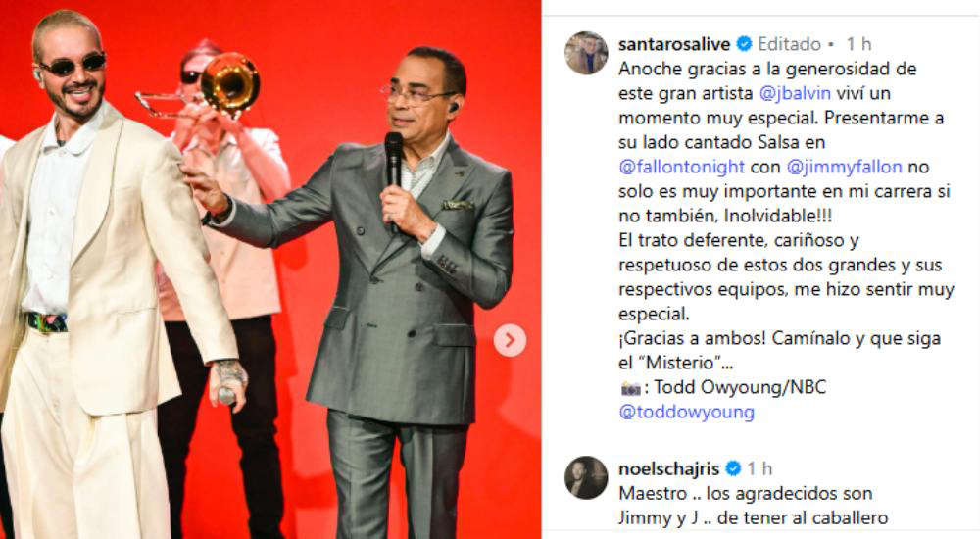Open santarosalive profile picture
The width and height of the screenshot is (980, 539).
586,53
